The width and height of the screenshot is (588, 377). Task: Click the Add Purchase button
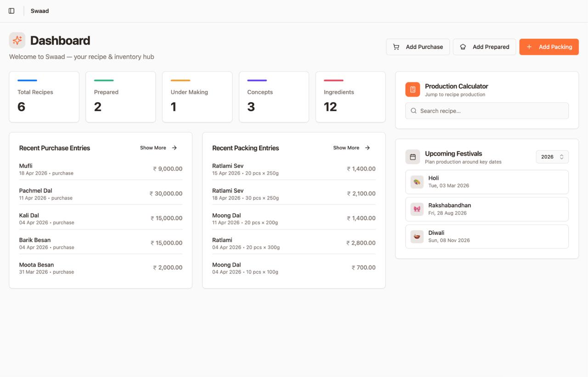[418, 47]
